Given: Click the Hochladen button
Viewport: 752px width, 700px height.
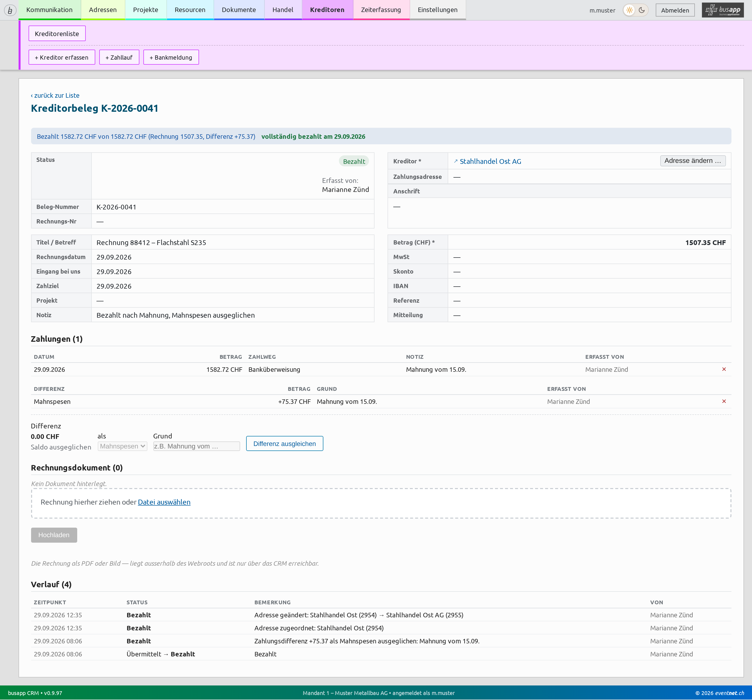Looking at the screenshot, I should coord(54,535).
